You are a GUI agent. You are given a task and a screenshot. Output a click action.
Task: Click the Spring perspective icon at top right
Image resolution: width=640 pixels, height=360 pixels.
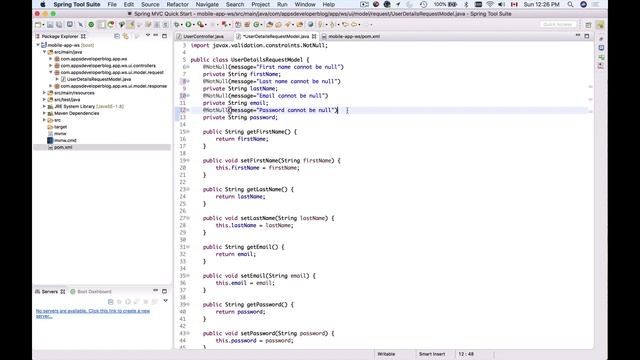pos(600,25)
